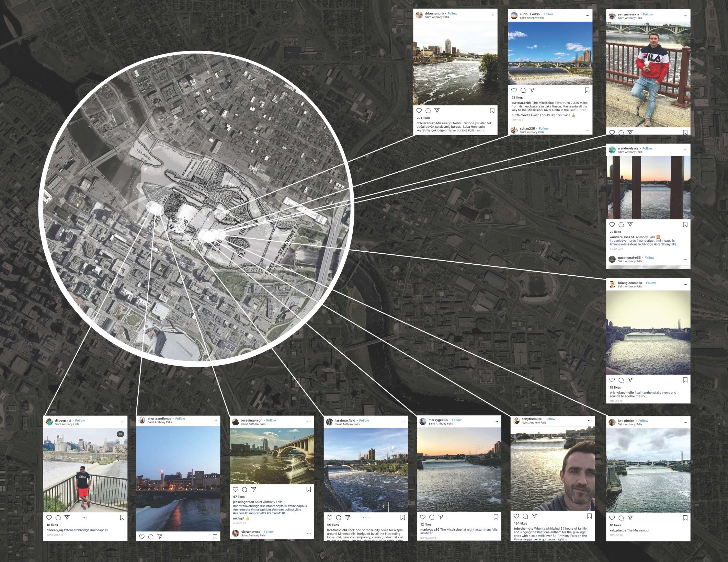Click comment icon on curious.orbis post

523,90
